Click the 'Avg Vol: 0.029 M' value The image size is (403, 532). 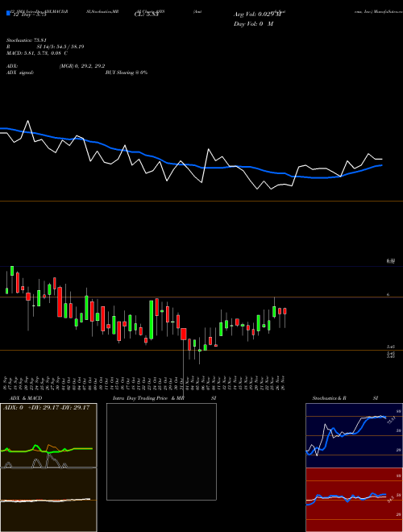click(257, 15)
